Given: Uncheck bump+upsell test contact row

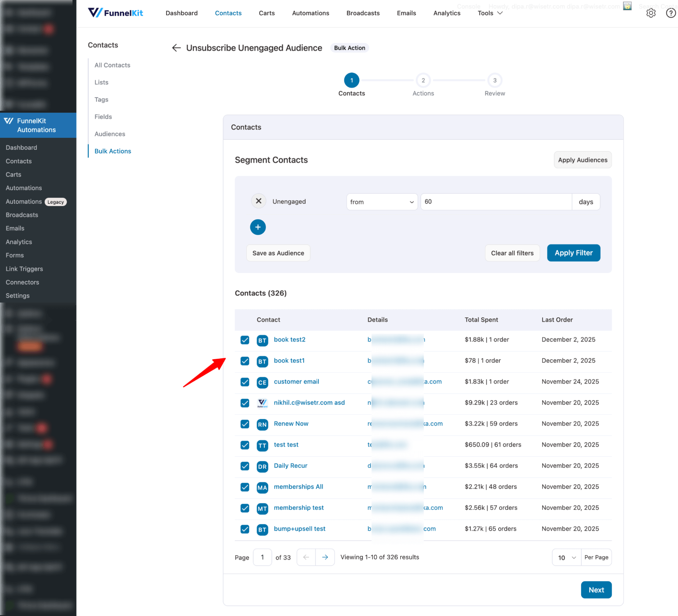Looking at the screenshot, I should [245, 529].
